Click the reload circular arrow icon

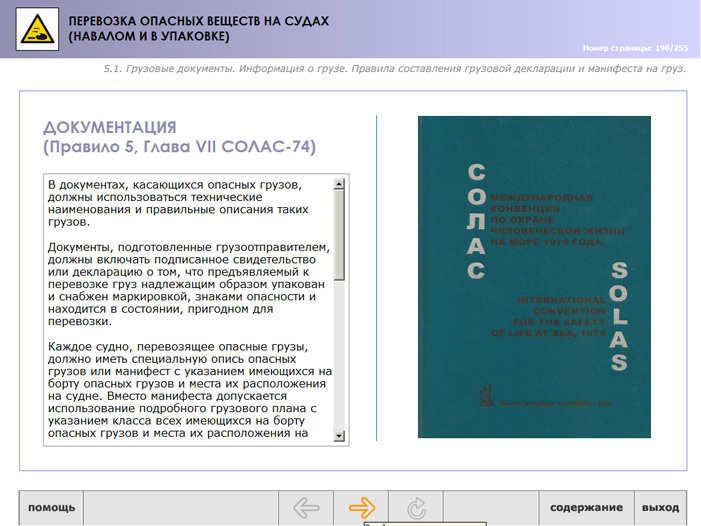(416, 508)
